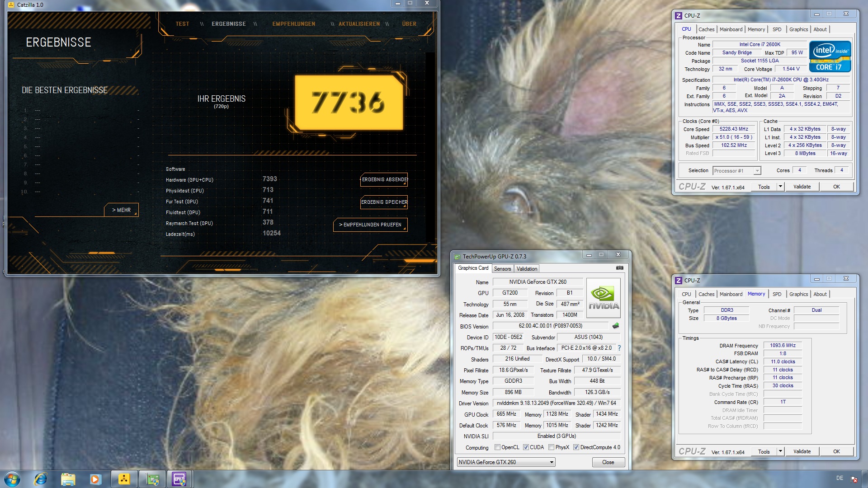The height and width of the screenshot is (488, 868).
Task: Click the NVIDIA logo in GPU-Z
Action: (x=604, y=298)
